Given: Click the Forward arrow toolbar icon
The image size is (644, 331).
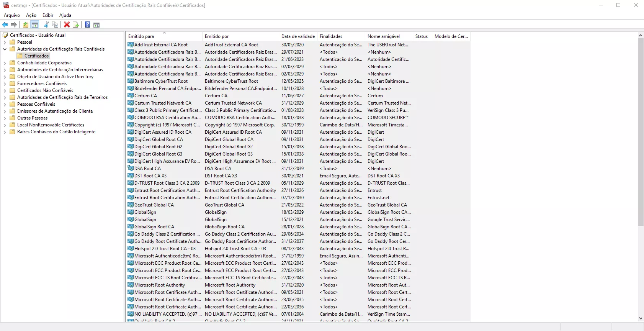Looking at the screenshot, I should 14,25.
